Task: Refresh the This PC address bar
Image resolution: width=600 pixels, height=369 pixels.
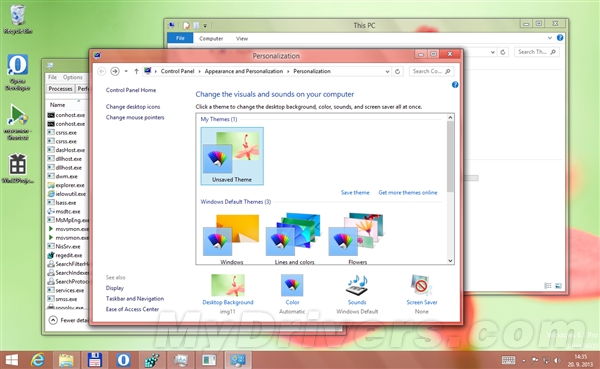Action: (503, 52)
